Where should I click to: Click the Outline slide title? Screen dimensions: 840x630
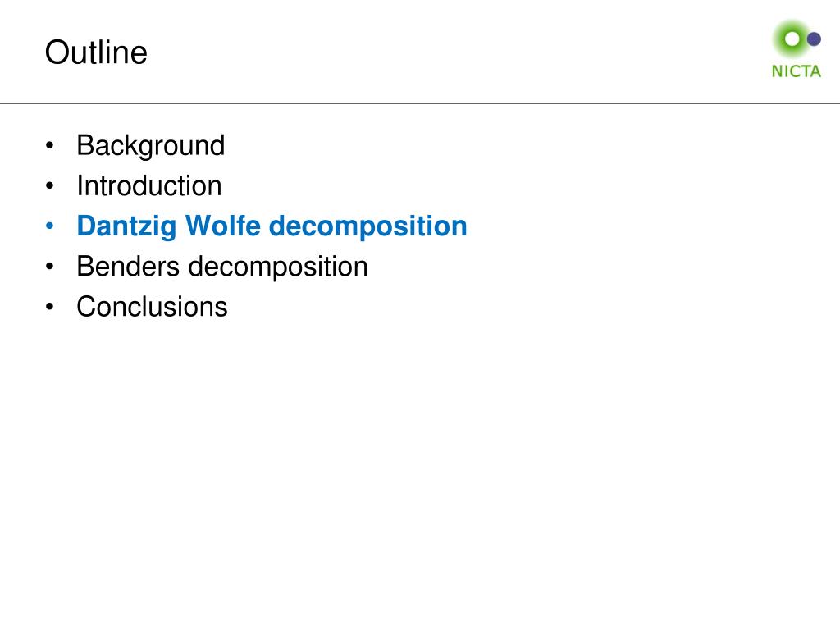pos(96,52)
